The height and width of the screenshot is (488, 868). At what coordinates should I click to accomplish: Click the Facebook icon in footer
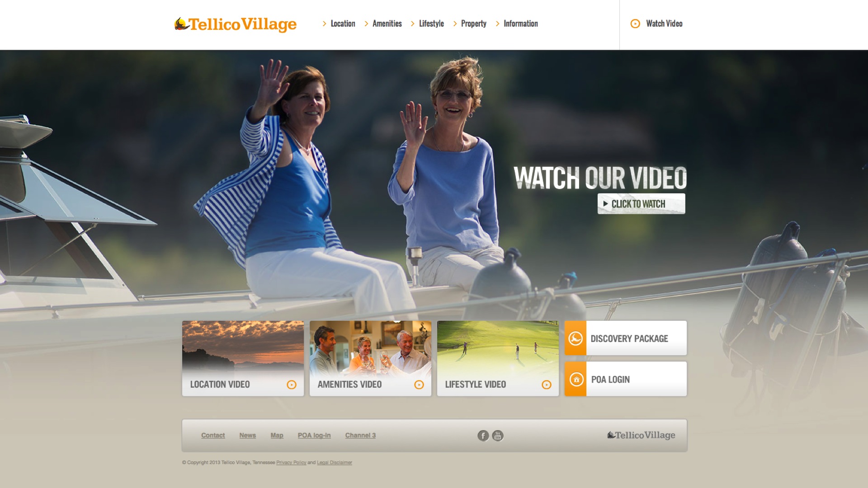click(483, 436)
